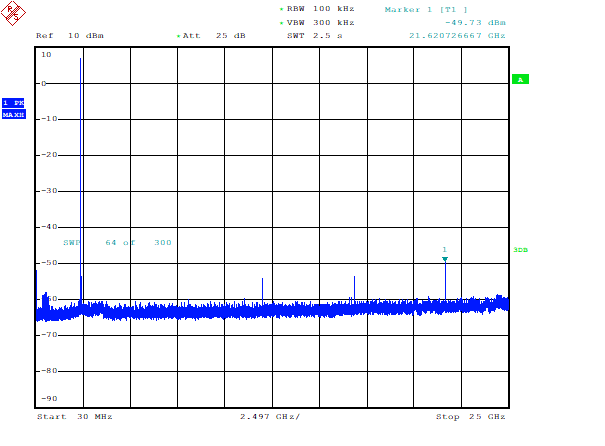
Task: Click the Stop 25 GHz frequency label
Action: click(470, 416)
